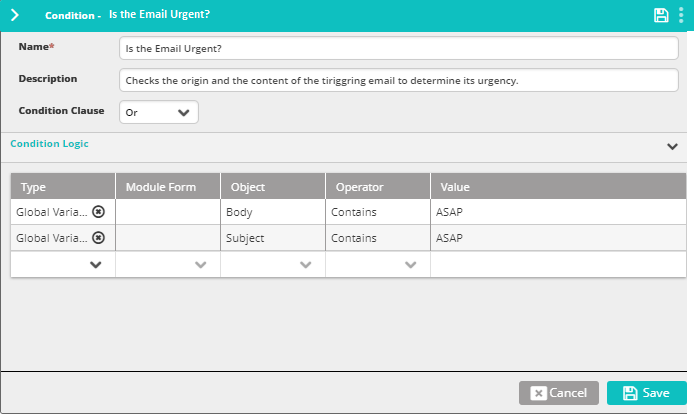Screen dimensions: 694x414
Task: Click the Cancel button
Action: (559, 393)
